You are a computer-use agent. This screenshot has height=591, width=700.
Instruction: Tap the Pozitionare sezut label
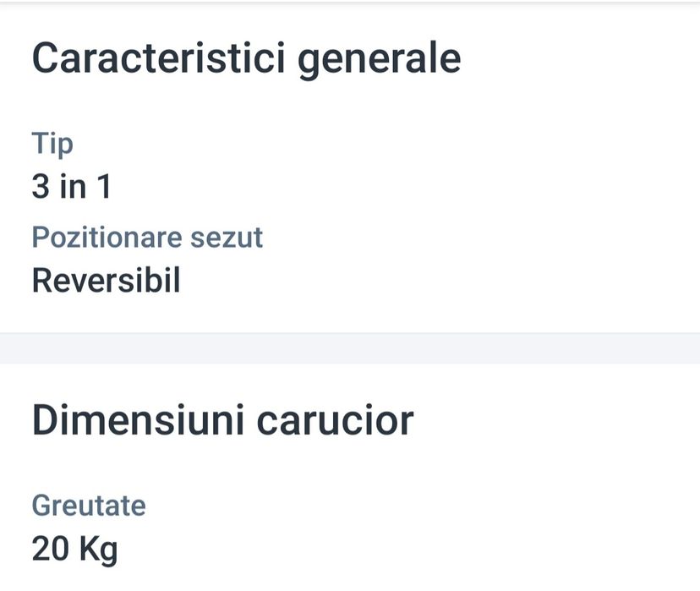coord(147,237)
